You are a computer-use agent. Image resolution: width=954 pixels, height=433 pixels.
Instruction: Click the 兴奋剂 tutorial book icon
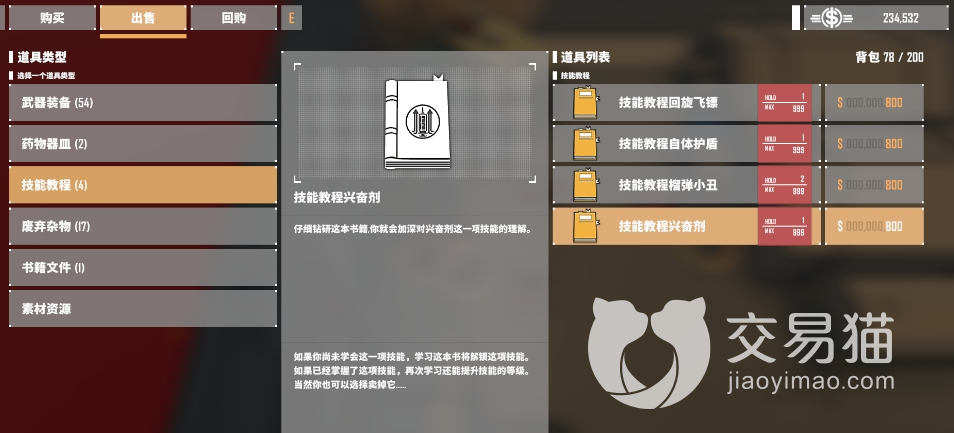coord(585,226)
